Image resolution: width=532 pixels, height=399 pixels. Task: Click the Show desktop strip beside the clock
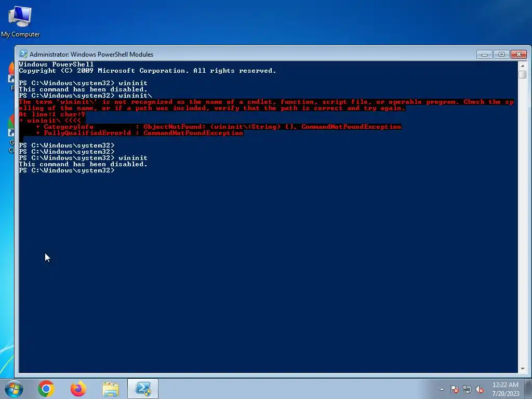click(x=528, y=389)
